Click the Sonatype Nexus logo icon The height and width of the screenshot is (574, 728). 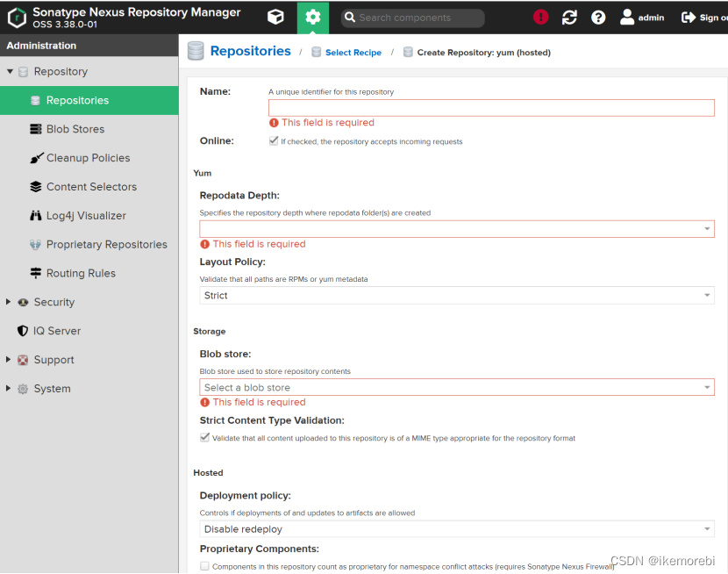18,18
